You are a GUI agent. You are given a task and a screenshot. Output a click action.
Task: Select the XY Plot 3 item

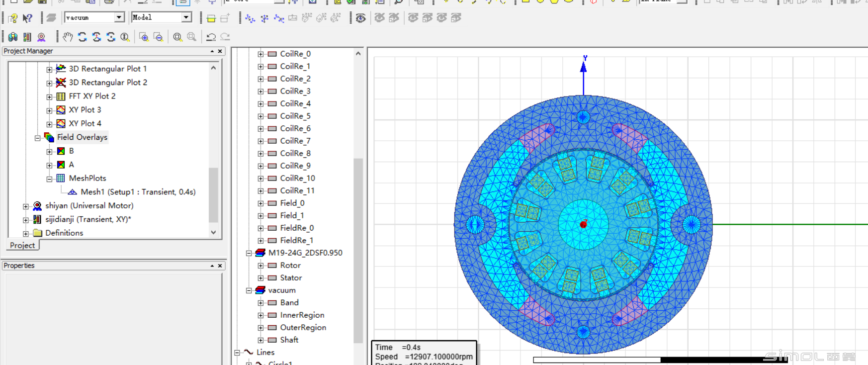coord(85,110)
